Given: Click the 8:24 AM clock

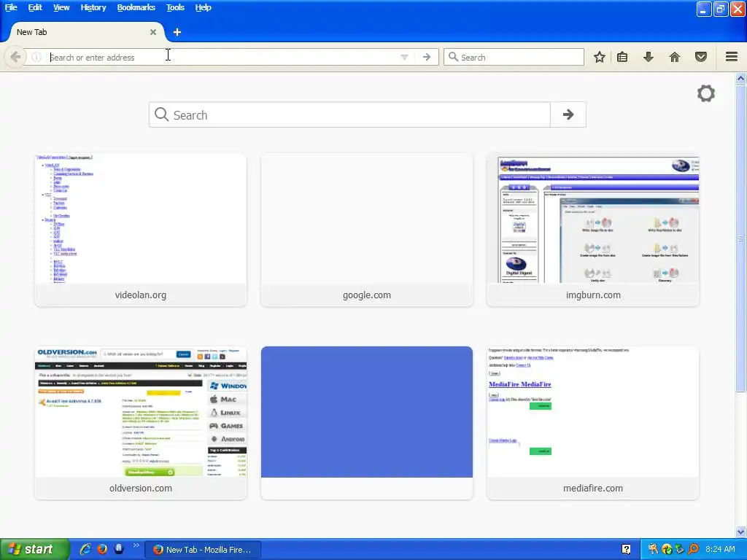Looking at the screenshot, I should click(720, 549).
